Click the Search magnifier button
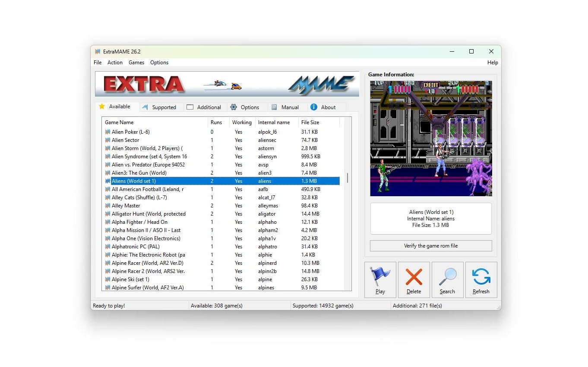Image resolution: width=588 pixels, height=367 pixels. point(447,279)
